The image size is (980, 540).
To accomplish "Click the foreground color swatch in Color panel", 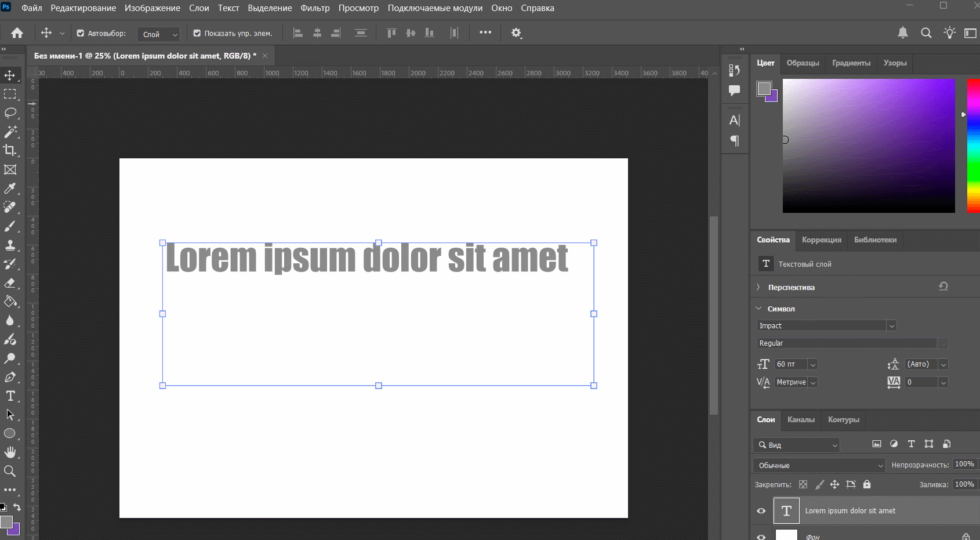I will click(x=764, y=89).
